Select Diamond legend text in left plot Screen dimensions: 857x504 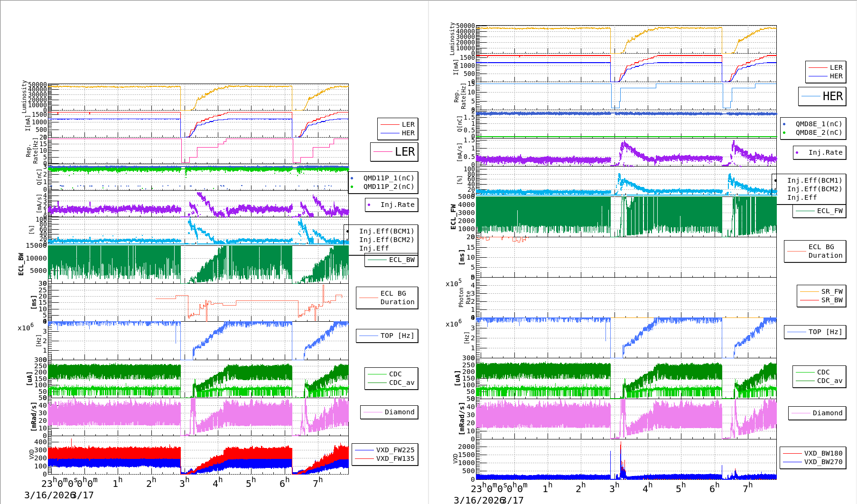tap(400, 412)
